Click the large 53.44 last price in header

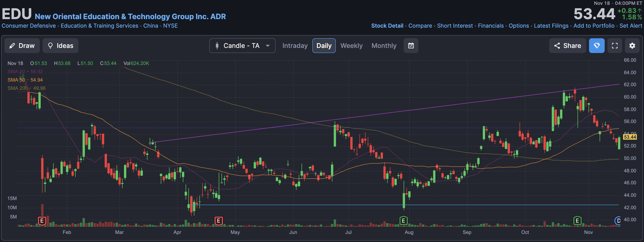tap(594, 14)
